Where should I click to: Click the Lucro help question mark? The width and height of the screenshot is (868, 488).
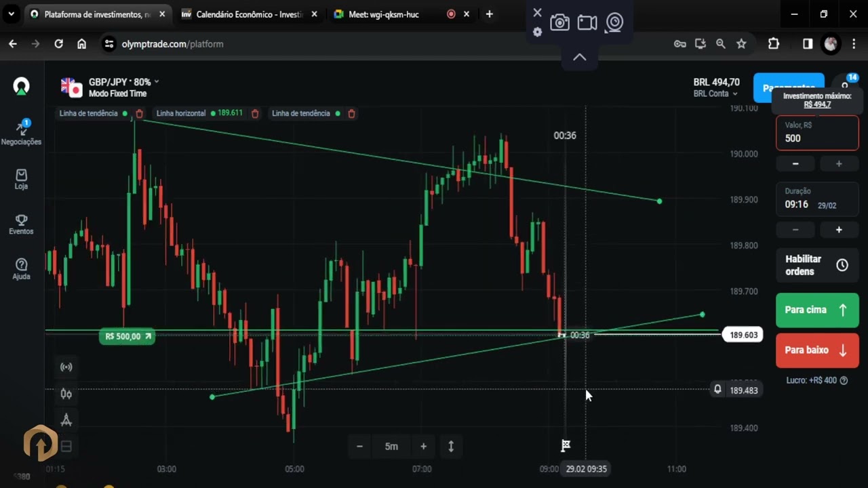click(844, 381)
